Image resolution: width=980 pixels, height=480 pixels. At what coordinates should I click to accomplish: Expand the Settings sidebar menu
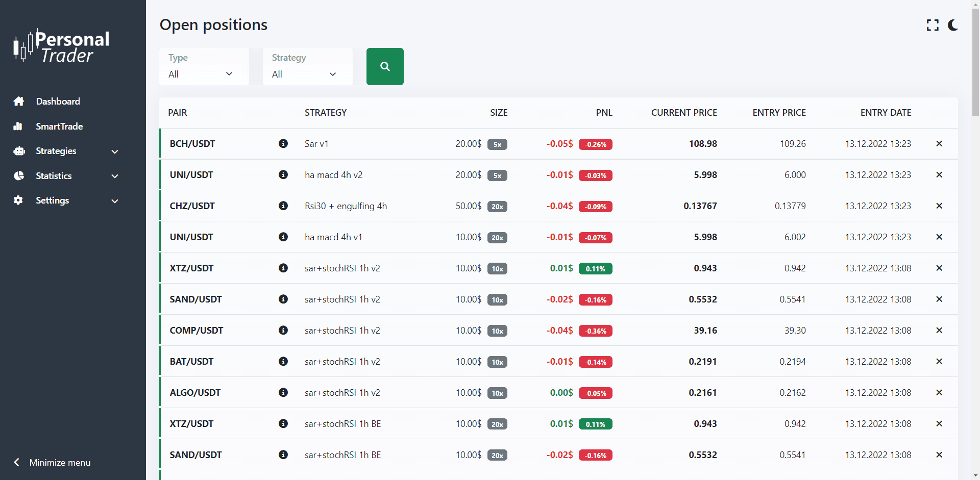point(66,200)
